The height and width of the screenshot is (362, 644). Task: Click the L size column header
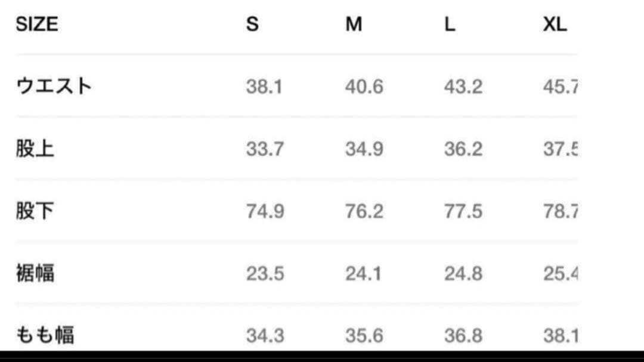(450, 24)
